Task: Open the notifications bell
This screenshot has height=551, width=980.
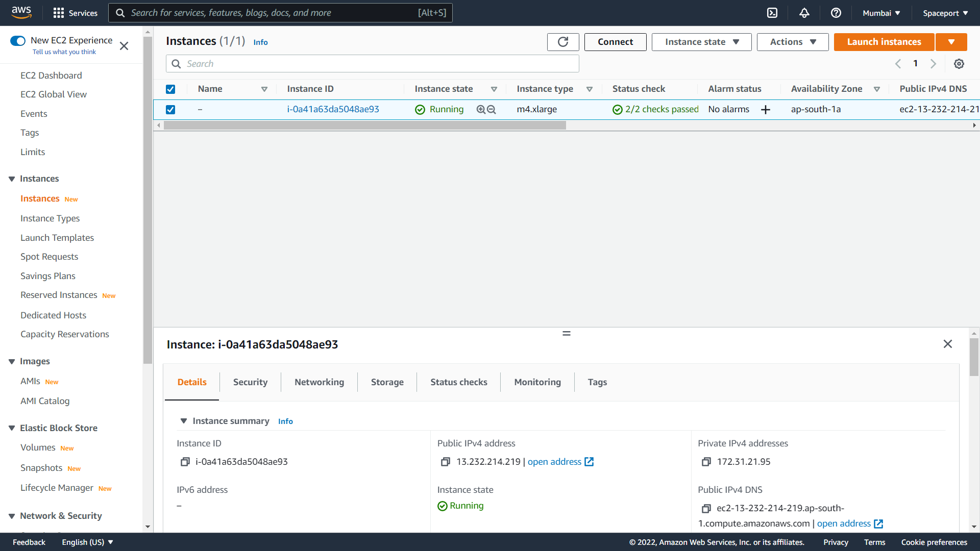Action: pyautogui.click(x=804, y=13)
